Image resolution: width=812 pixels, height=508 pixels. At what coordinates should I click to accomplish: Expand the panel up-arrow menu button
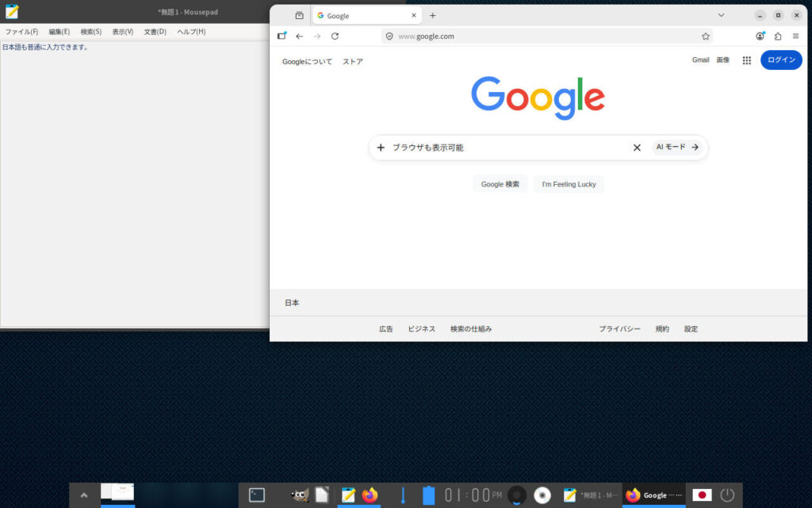coord(84,495)
